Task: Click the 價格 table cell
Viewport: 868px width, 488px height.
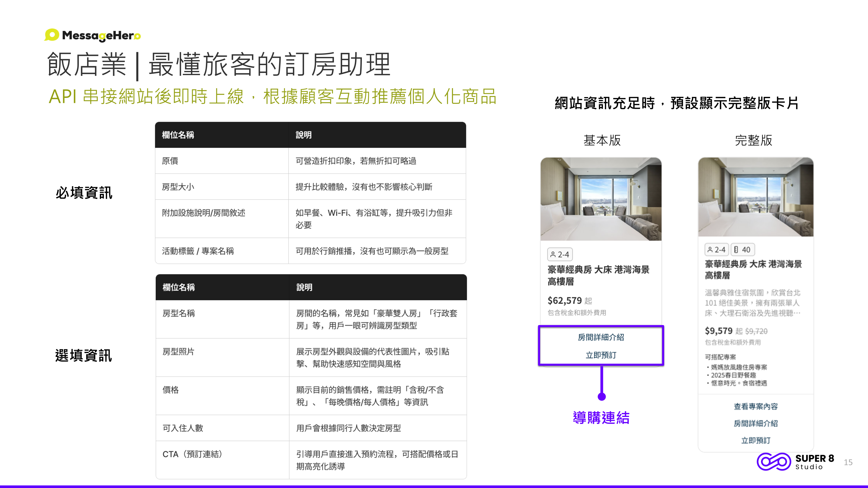Action: (222, 396)
